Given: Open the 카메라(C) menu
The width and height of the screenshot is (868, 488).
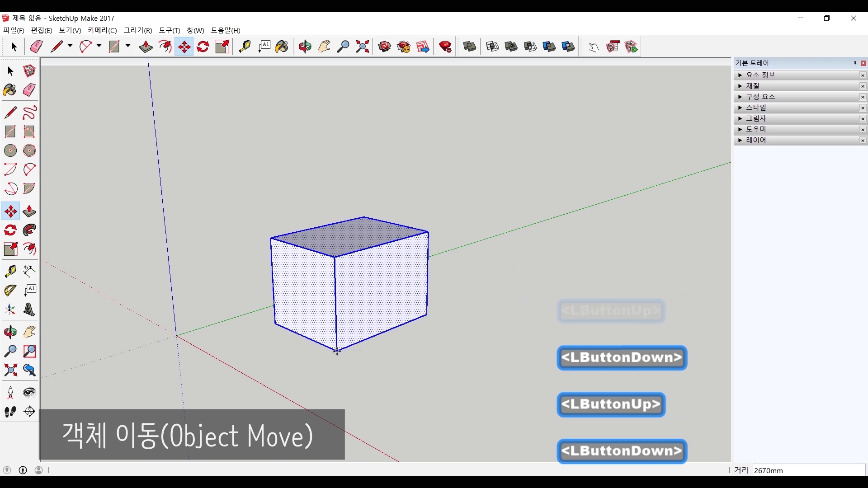Looking at the screenshot, I should (x=102, y=30).
